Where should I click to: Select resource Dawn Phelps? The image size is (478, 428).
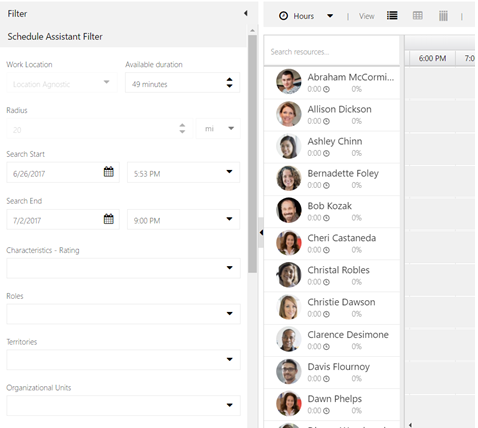point(332,404)
